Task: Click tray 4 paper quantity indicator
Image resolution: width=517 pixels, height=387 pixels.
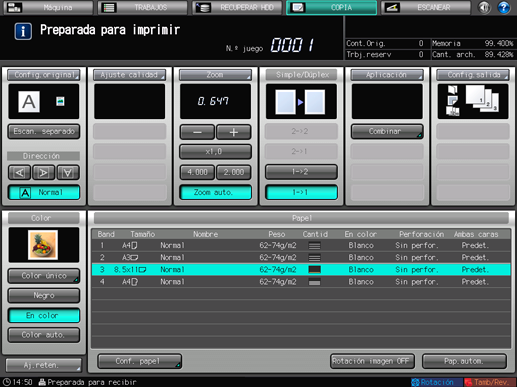Action: tap(314, 282)
